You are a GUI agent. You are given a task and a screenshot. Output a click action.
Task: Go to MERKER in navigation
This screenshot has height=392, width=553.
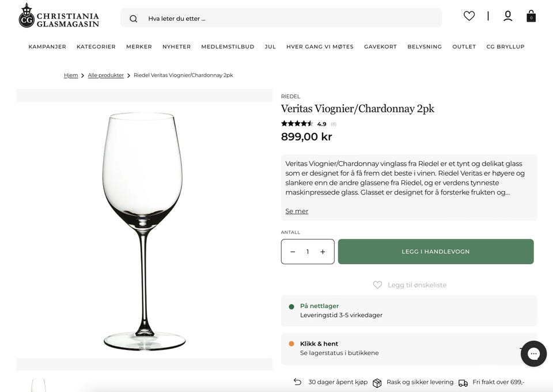139,47
